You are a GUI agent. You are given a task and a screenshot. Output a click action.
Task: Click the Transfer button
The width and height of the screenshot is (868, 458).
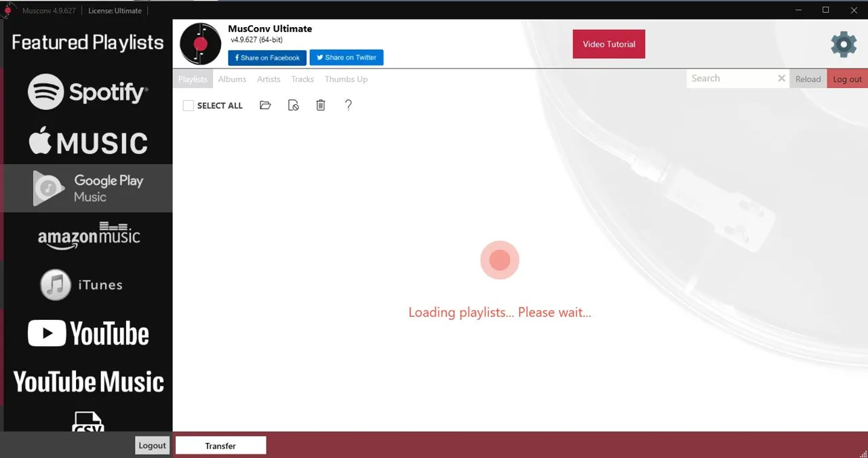coord(220,446)
